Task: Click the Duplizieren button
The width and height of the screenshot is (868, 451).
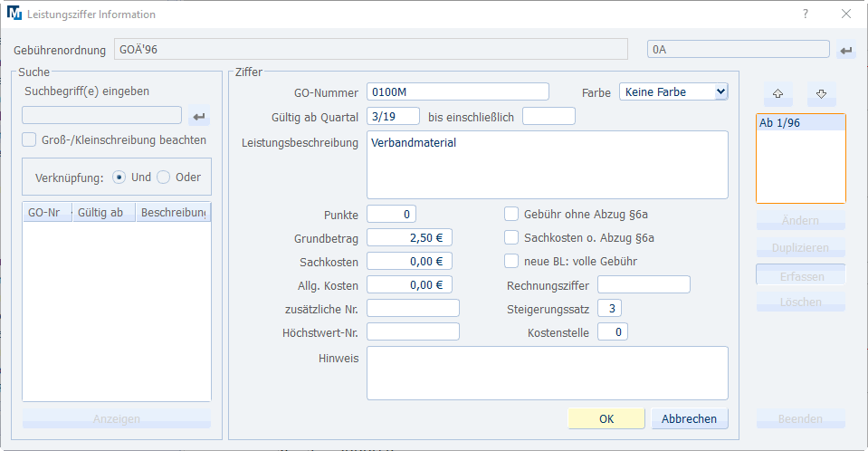Action: click(x=800, y=247)
